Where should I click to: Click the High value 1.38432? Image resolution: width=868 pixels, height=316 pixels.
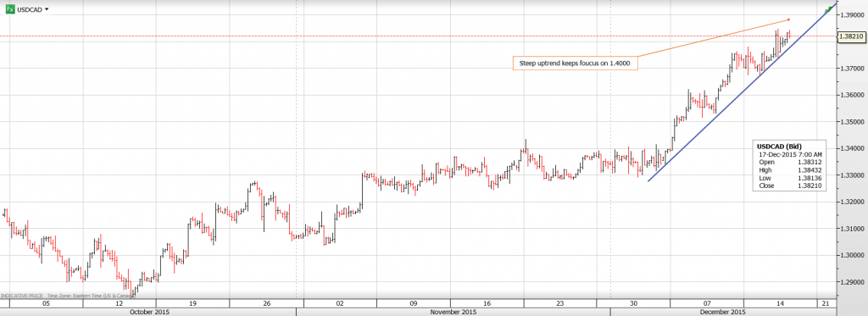click(x=810, y=170)
